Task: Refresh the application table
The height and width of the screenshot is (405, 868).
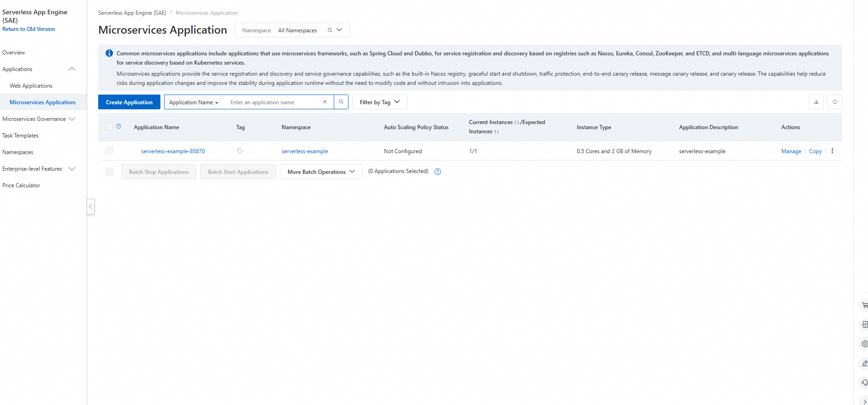Action: coord(835,102)
